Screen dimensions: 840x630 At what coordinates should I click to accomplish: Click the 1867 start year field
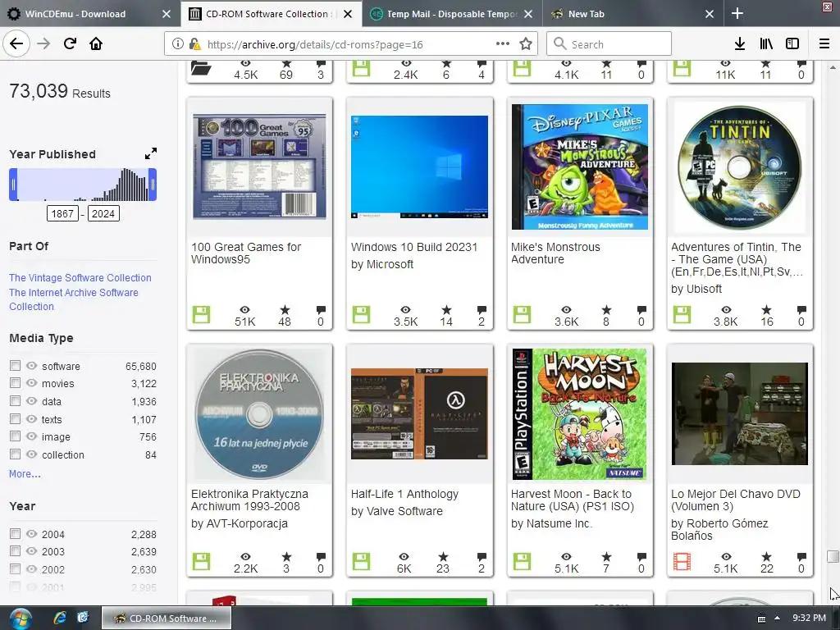click(62, 214)
